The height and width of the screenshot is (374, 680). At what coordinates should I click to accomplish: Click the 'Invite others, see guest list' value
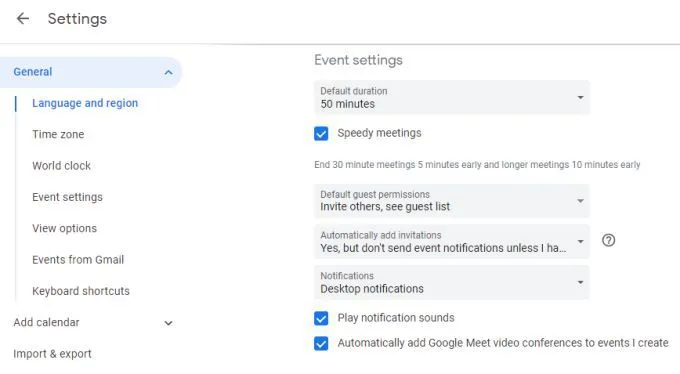click(x=385, y=207)
